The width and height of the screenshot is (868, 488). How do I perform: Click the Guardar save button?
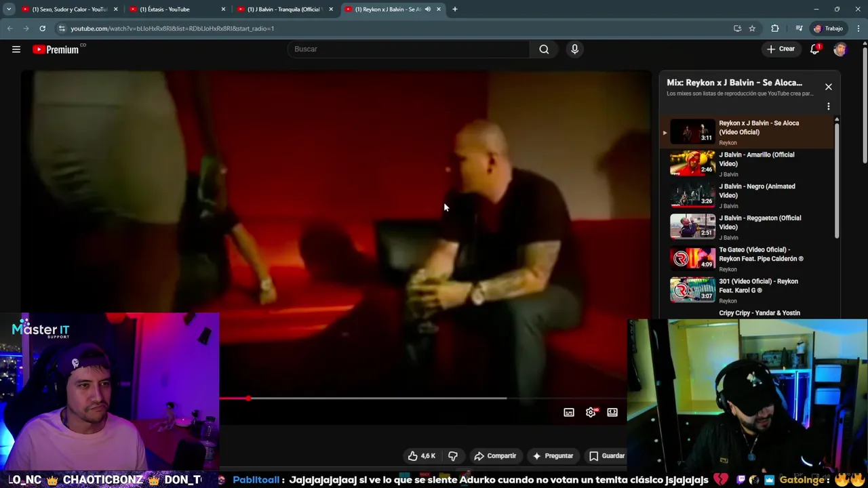point(607,455)
